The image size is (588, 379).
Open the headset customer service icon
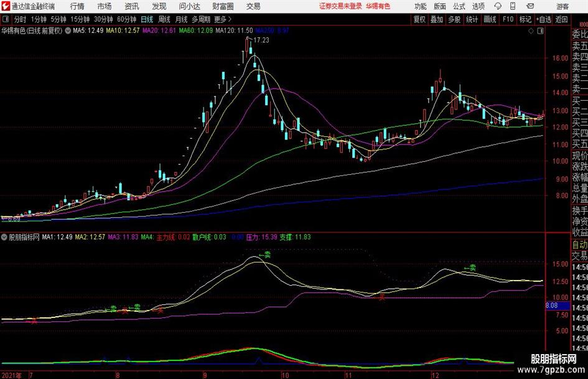click(x=498, y=6)
